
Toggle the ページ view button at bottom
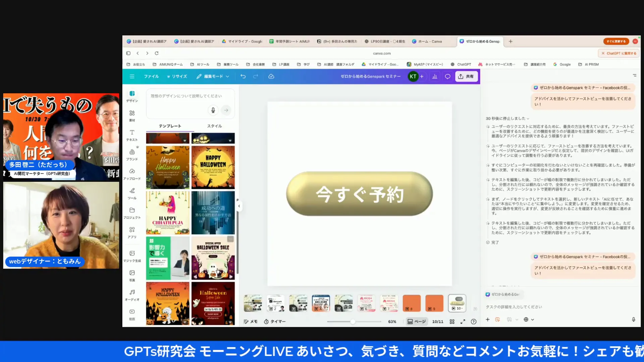click(417, 321)
